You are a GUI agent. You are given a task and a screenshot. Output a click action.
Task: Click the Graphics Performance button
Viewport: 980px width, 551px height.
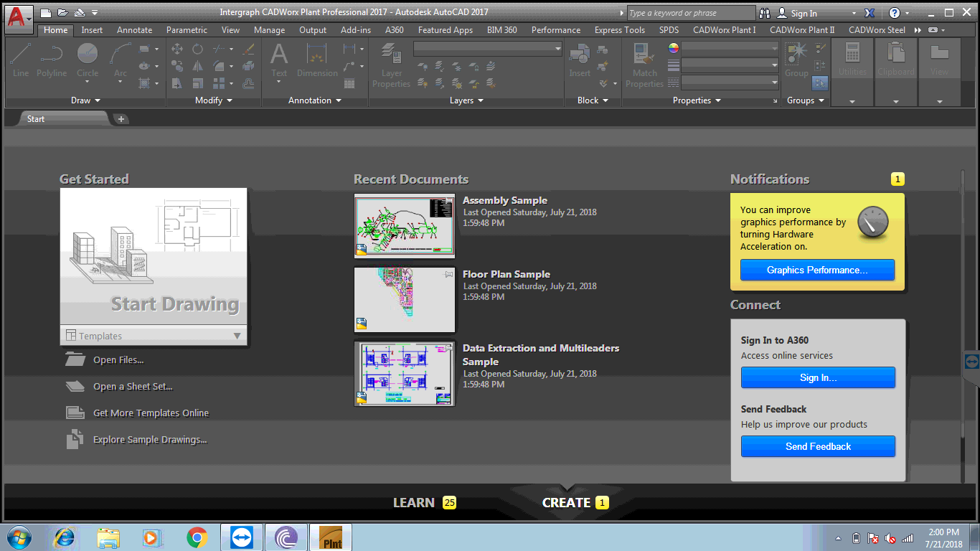[817, 270]
